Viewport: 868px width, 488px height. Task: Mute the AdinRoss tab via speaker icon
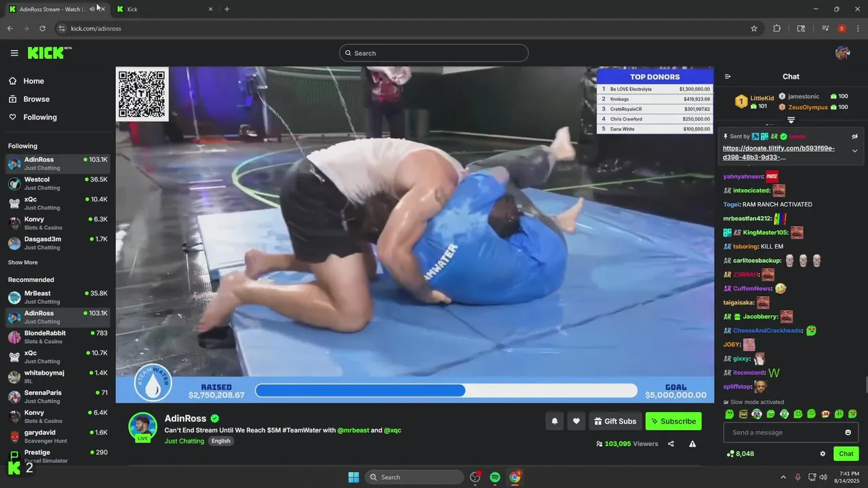point(92,9)
